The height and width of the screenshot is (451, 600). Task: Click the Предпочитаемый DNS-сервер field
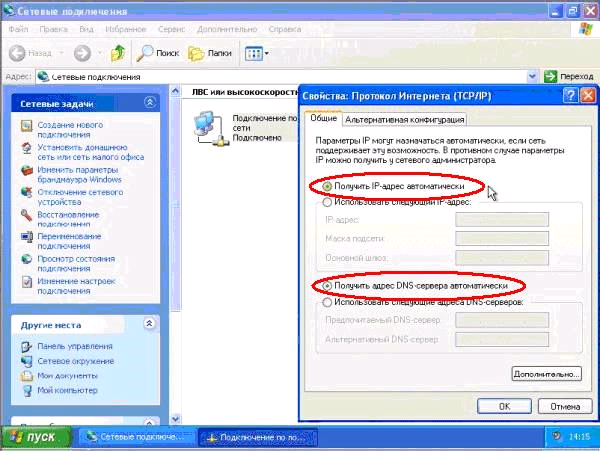(502, 320)
